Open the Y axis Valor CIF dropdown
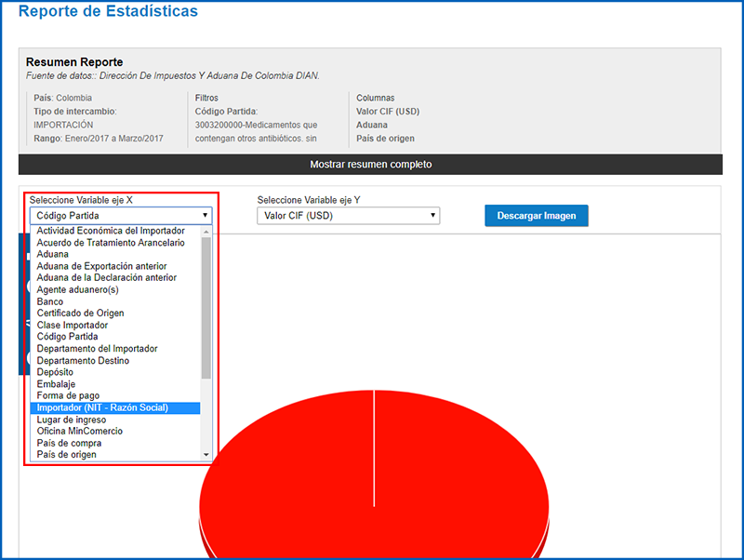Screen dimensions: 744x560 [348, 216]
